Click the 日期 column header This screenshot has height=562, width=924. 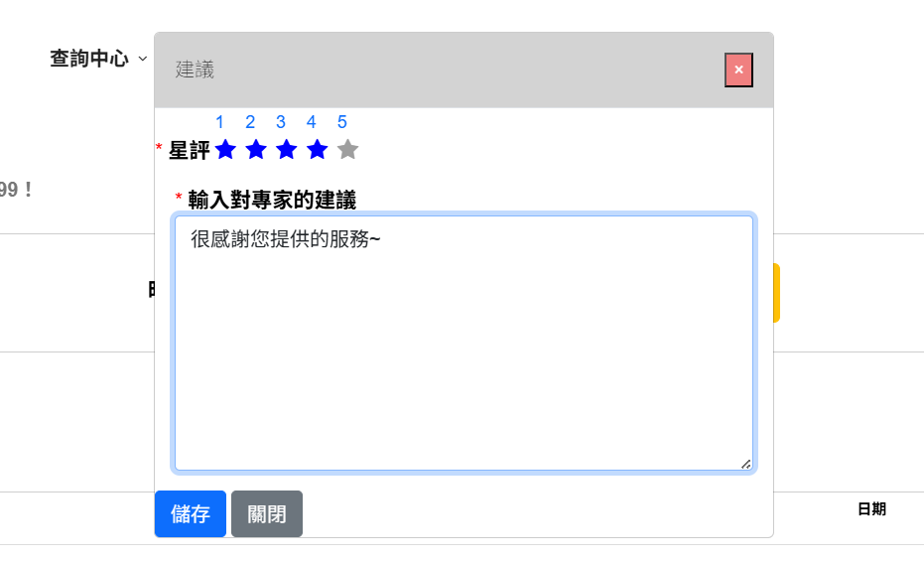[871, 509]
